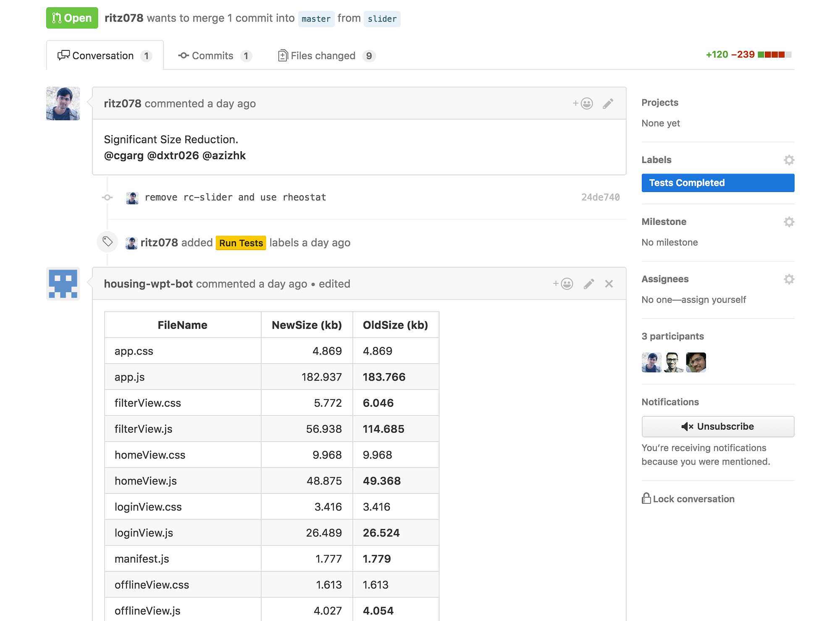This screenshot has width=840, height=621.
Task: Edit the housing-wpt-bot comment via pencil icon
Action: pos(588,284)
